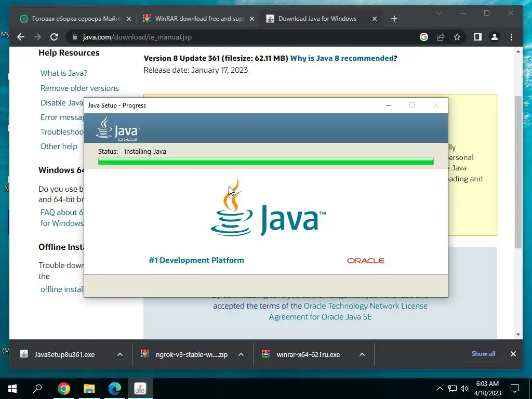Show hidden system tray icons

(x=440, y=389)
